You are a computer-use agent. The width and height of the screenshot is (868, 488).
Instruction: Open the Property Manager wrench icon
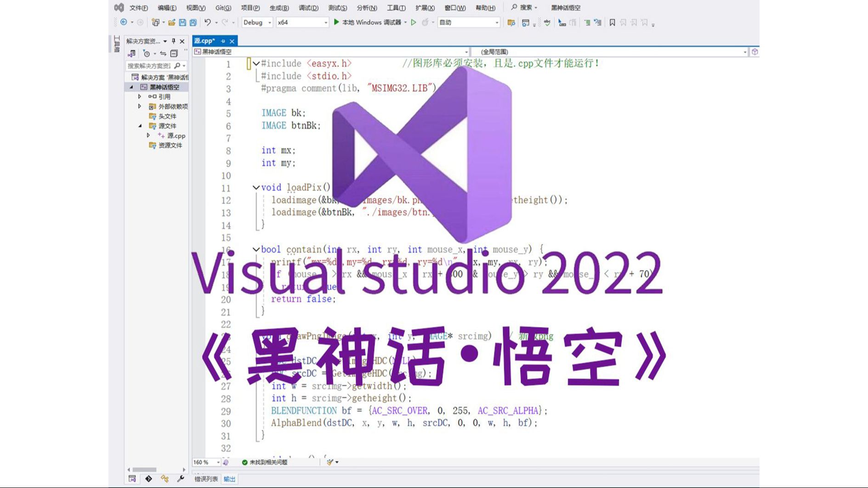[181, 479]
